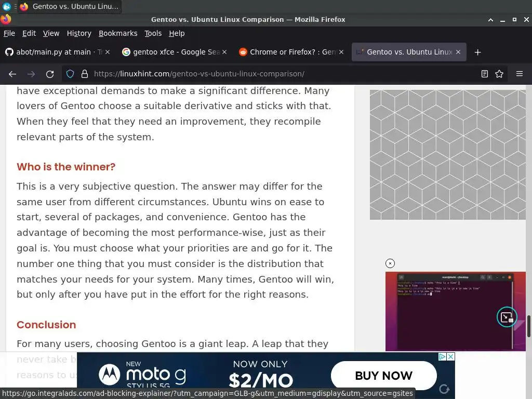The image size is (532, 399).
Task: Toggle reader view for the article
Action: tap(485, 74)
